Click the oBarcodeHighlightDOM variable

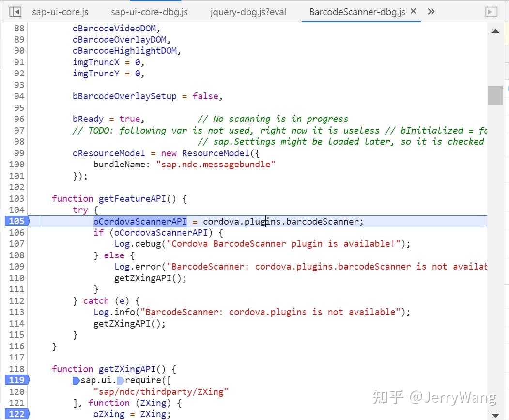point(124,51)
